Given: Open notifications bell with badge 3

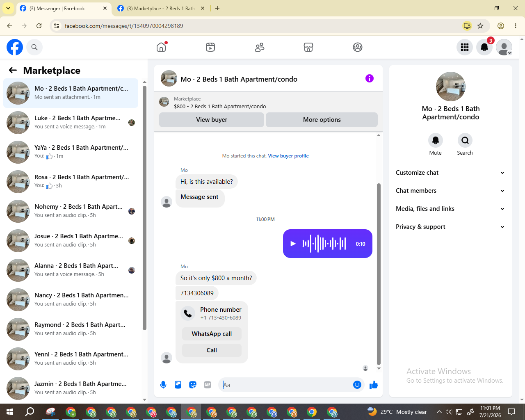Looking at the screenshot, I should [484, 47].
